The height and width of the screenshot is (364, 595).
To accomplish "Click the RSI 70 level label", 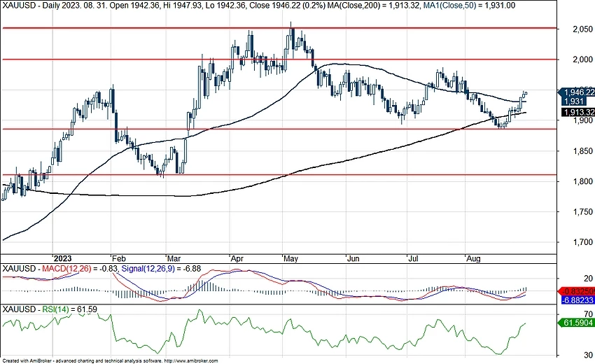I will tap(588, 314).
